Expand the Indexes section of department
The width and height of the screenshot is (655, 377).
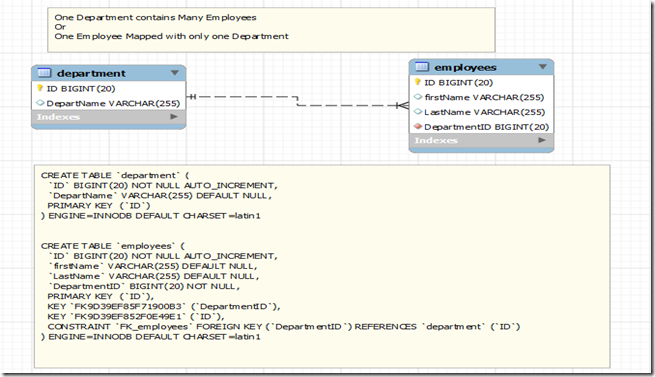click(174, 117)
